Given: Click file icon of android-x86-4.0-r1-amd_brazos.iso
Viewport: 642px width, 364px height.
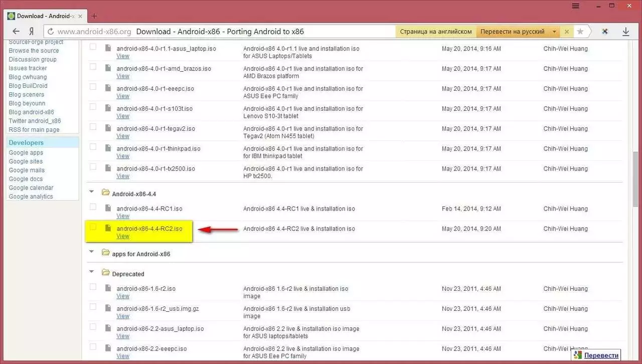Looking at the screenshot, I should [x=108, y=68].
